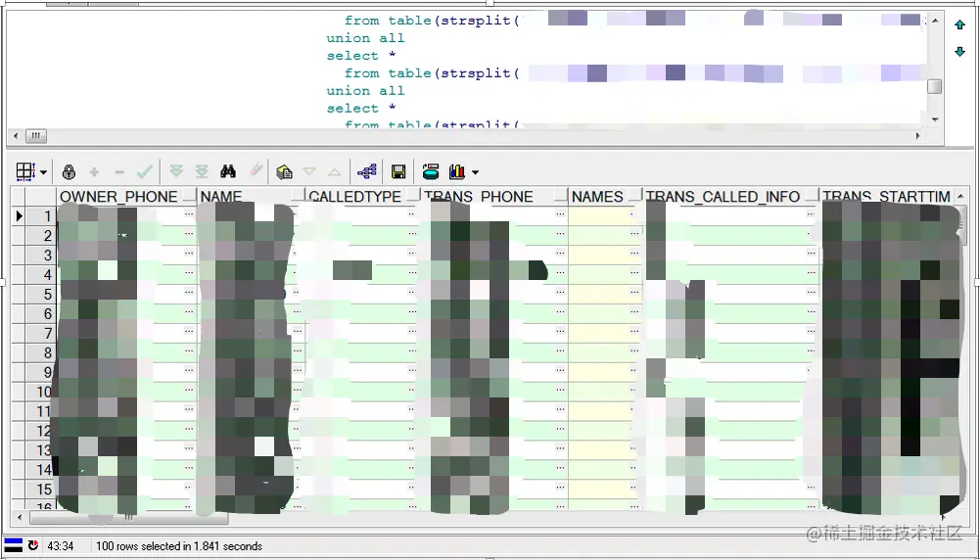Click the editor horizontal scrollbar left arrow
The width and height of the screenshot is (980, 560).
[x=17, y=136]
